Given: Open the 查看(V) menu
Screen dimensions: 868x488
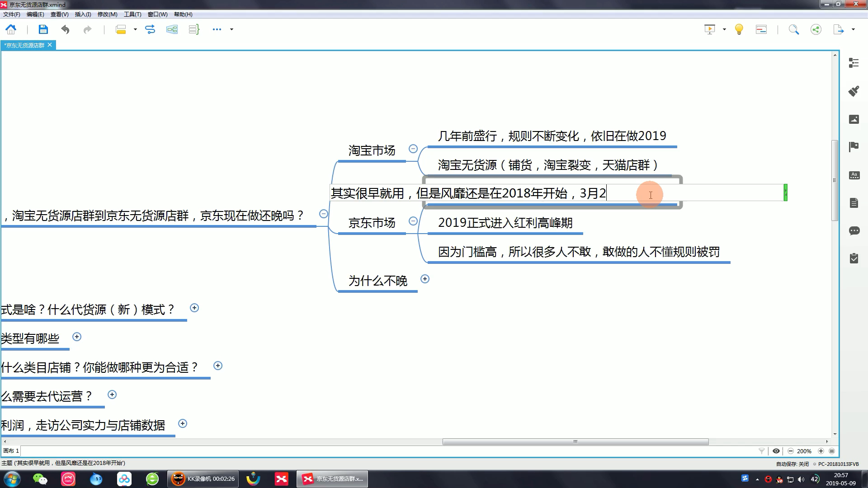Looking at the screenshot, I should [x=59, y=14].
